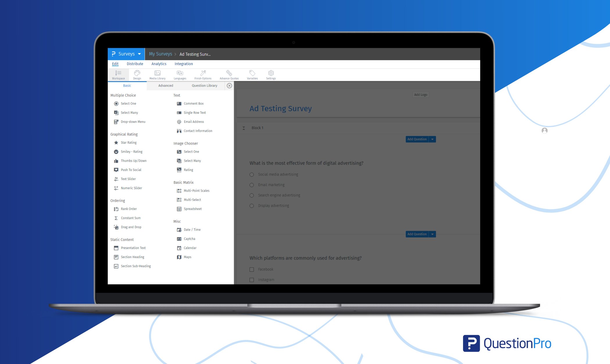Expand the second Add Question dropdown

pyautogui.click(x=432, y=234)
